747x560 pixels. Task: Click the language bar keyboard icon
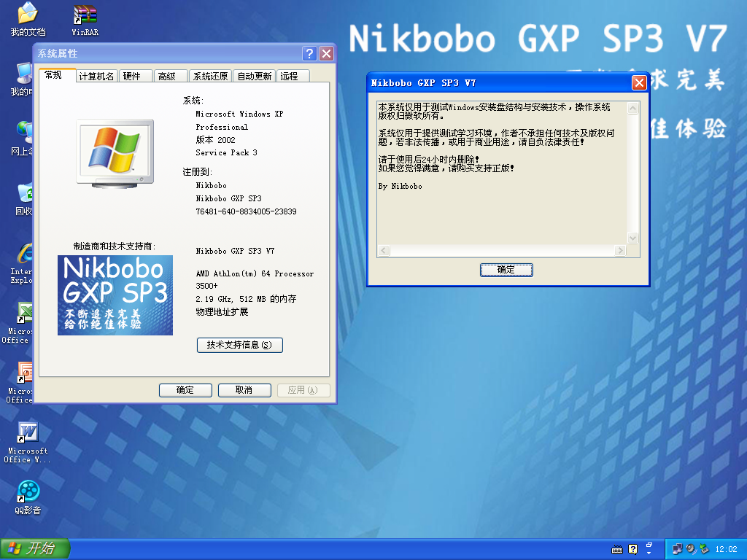(x=617, y=550)
